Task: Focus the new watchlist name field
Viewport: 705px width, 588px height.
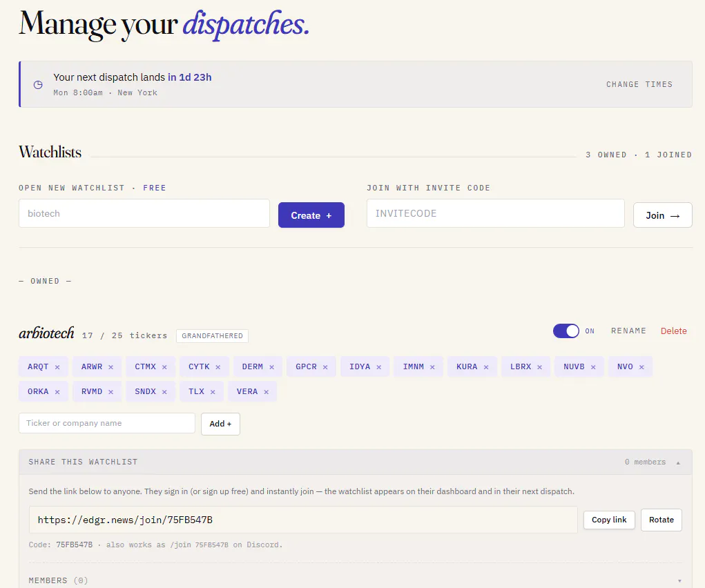Action: pos(144,213)
